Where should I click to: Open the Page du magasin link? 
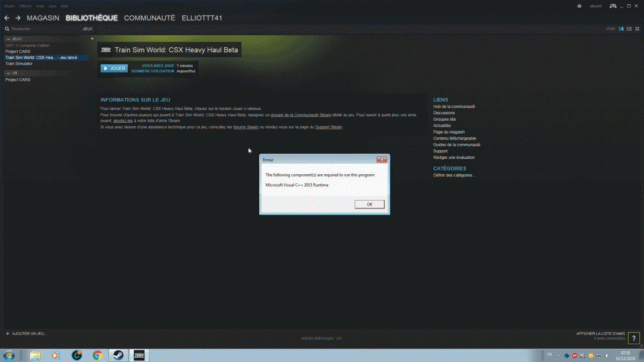point(449,132)
